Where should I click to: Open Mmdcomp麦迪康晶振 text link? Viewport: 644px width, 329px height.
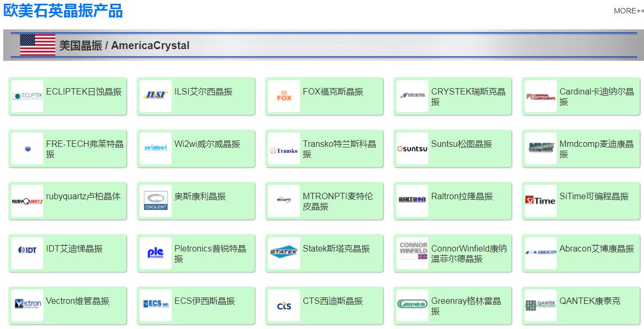[x=596, y=149]
